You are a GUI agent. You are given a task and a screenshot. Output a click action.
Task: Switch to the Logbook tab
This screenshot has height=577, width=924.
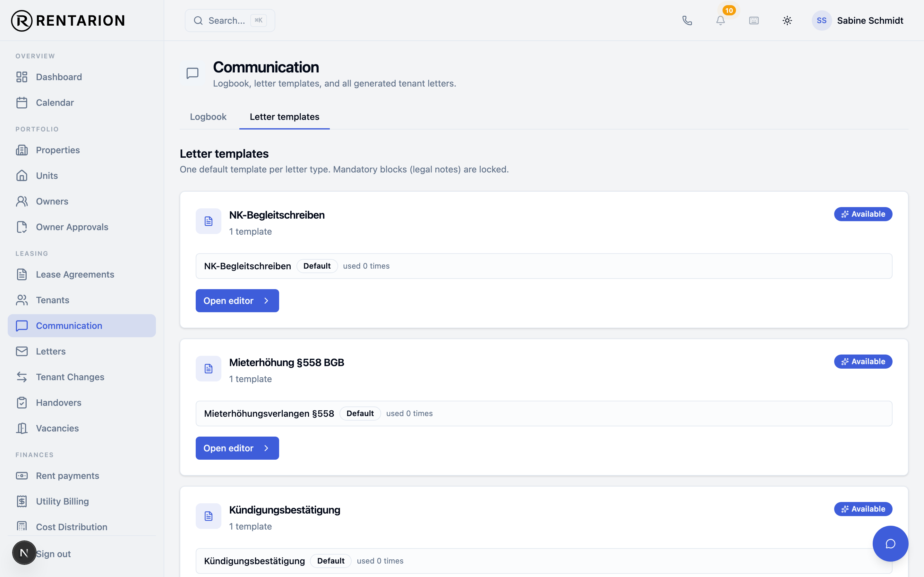(208, 117)
